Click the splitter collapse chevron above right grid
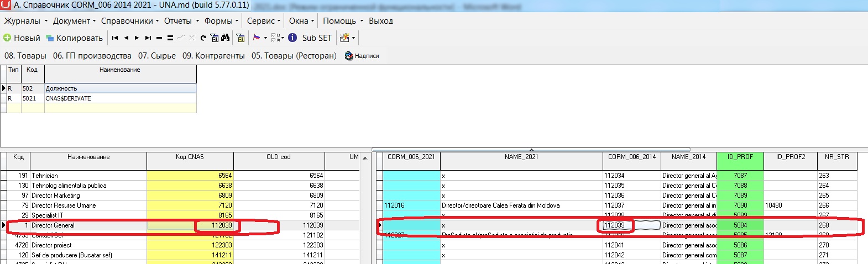 pyautogui.click(x=531, y=150)
